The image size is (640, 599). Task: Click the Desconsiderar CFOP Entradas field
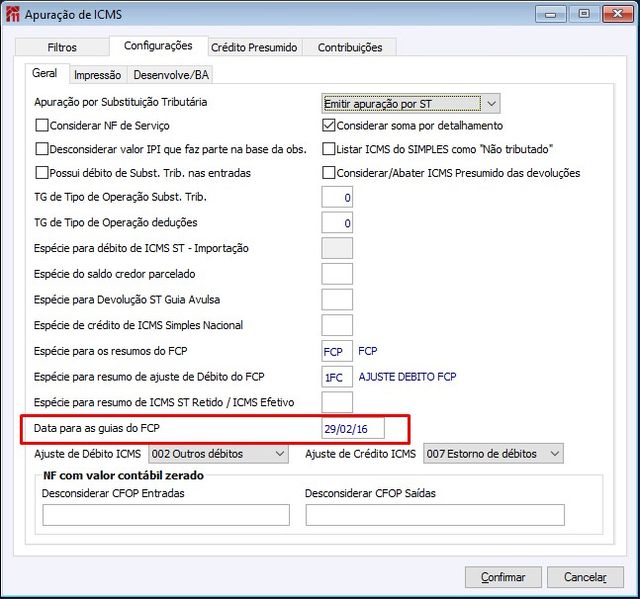166,515
